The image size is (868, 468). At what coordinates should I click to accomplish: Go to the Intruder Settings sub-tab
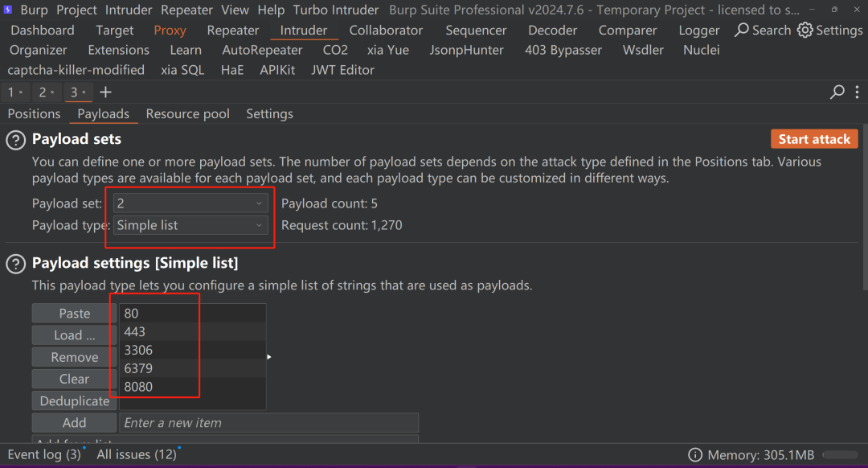coord(269,114)
